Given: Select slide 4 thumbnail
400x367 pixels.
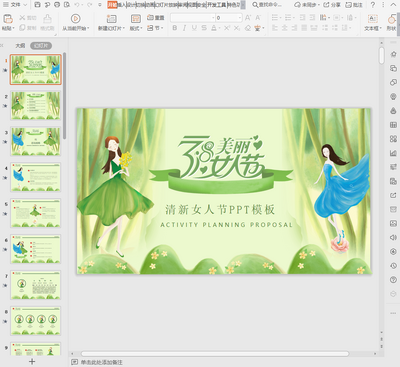Looking at the screenshot, I should pos(36,177).
